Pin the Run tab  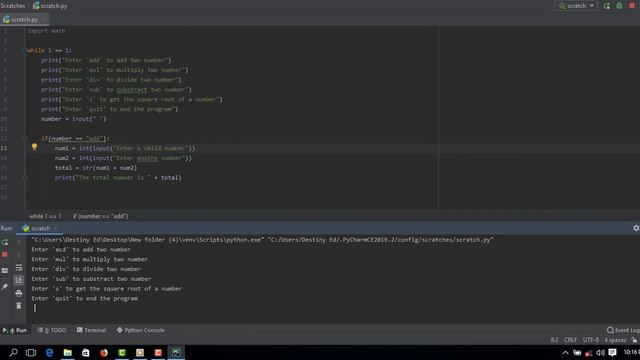point(5,287)
